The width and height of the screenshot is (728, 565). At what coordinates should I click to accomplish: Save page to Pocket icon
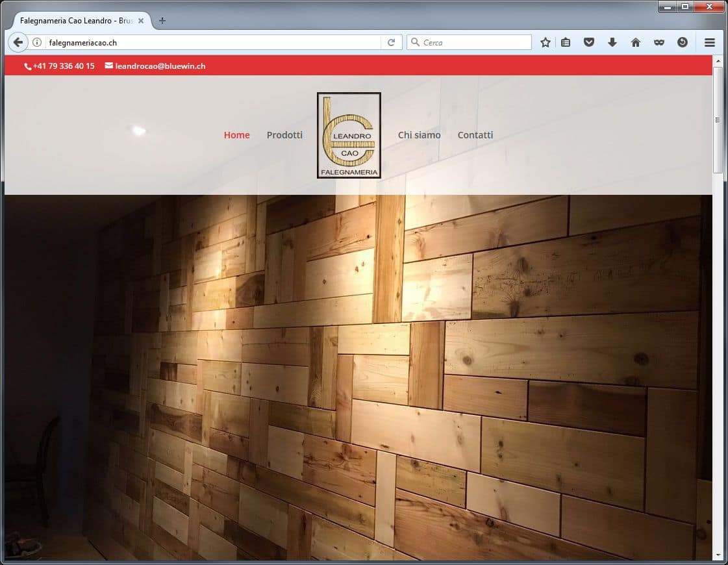coord(589,42)
